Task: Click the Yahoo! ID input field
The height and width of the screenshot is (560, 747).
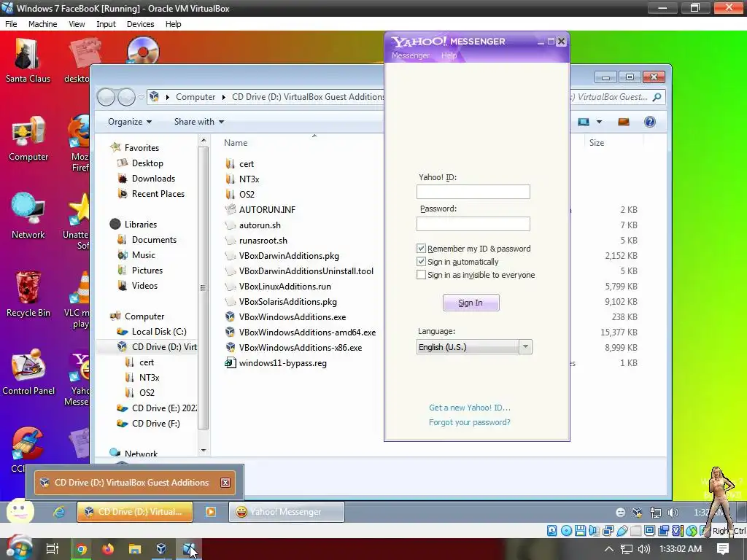Action: point(473,192)
